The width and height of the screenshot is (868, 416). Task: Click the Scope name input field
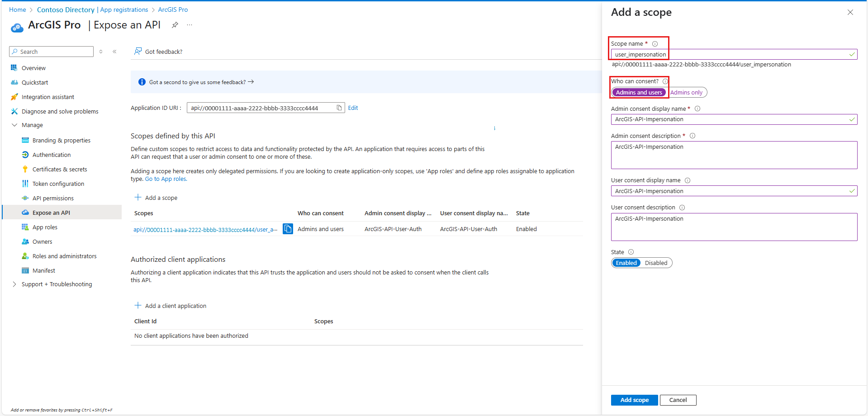(734, 54)
